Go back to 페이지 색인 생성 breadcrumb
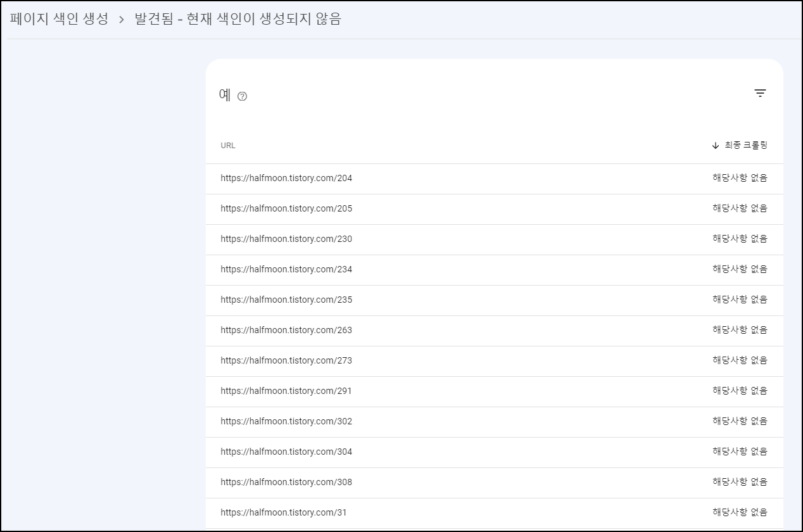The width and height of the screenshot is (803, 532). click(x=60, y=19)
